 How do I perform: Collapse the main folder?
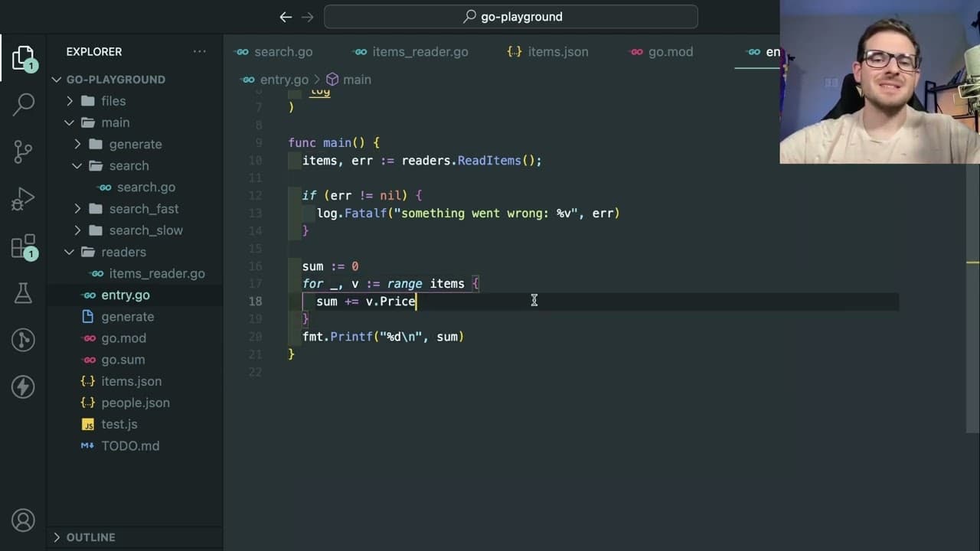70,122
